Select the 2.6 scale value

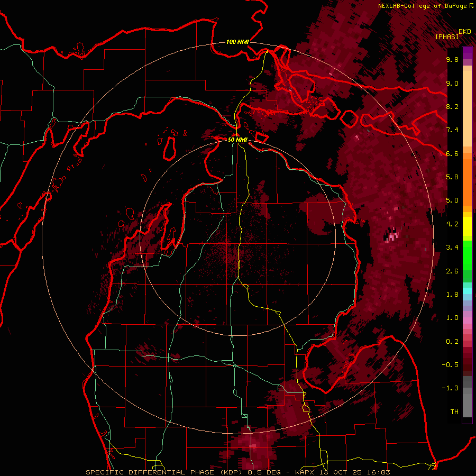tap(452, 271)
